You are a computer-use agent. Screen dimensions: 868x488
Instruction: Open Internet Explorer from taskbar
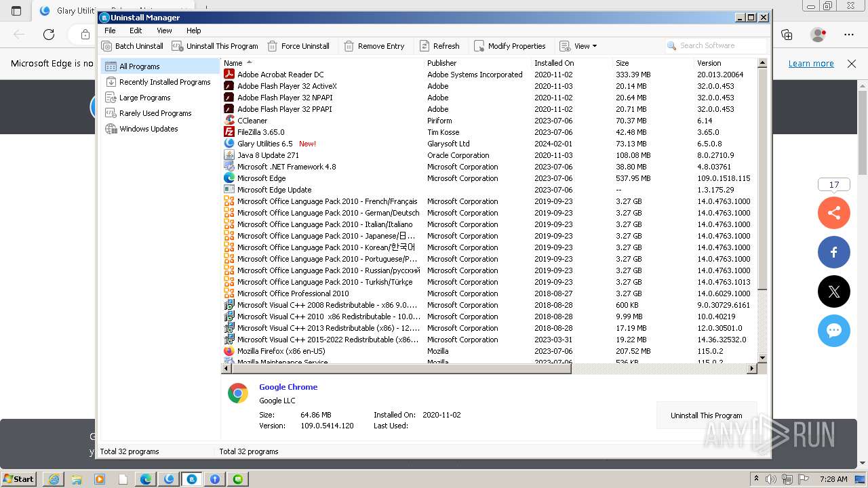(54, 479)
